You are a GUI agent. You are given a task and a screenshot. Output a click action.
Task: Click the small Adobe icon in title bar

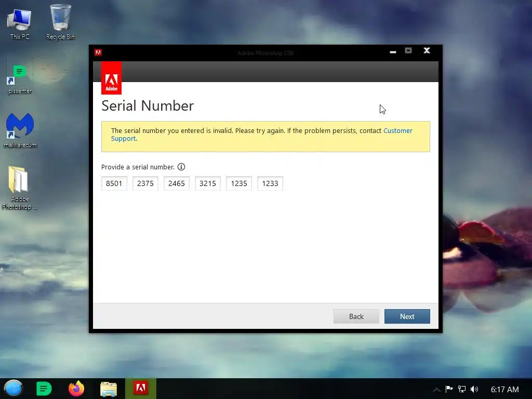[98, 52]
